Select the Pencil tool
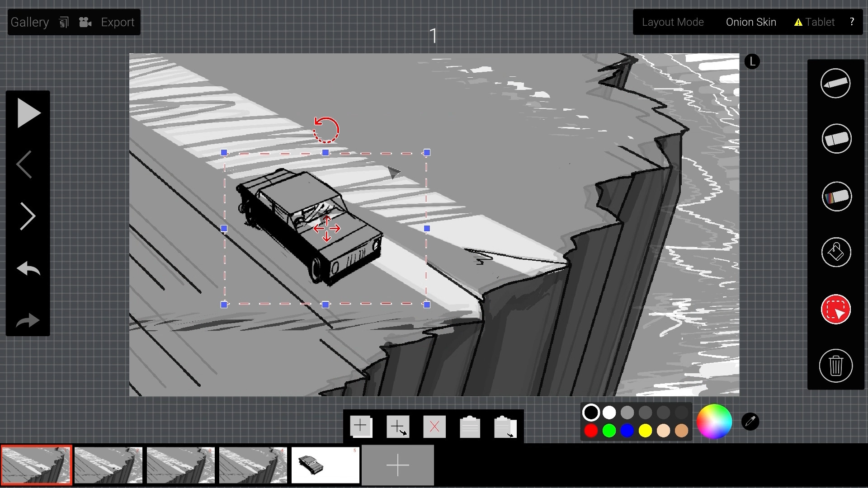Viewport: 868px width, 488px height. (x=835, y=83)
